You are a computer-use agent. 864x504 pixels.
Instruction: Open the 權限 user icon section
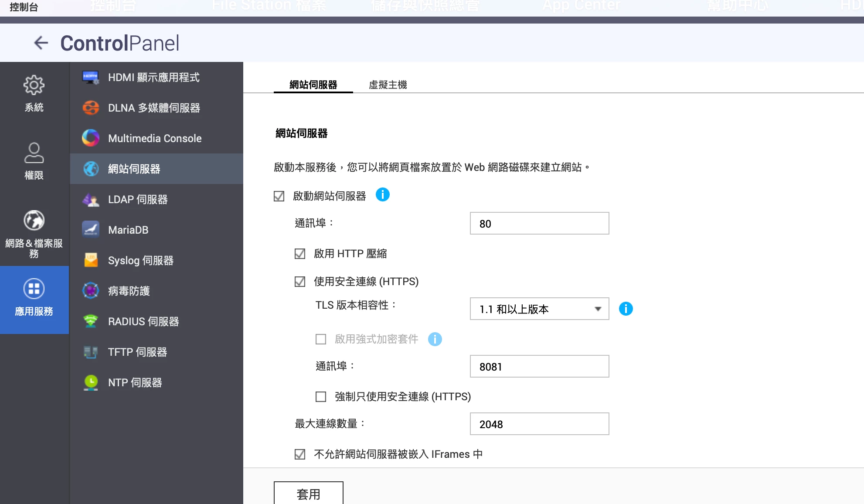pos(34,153)
